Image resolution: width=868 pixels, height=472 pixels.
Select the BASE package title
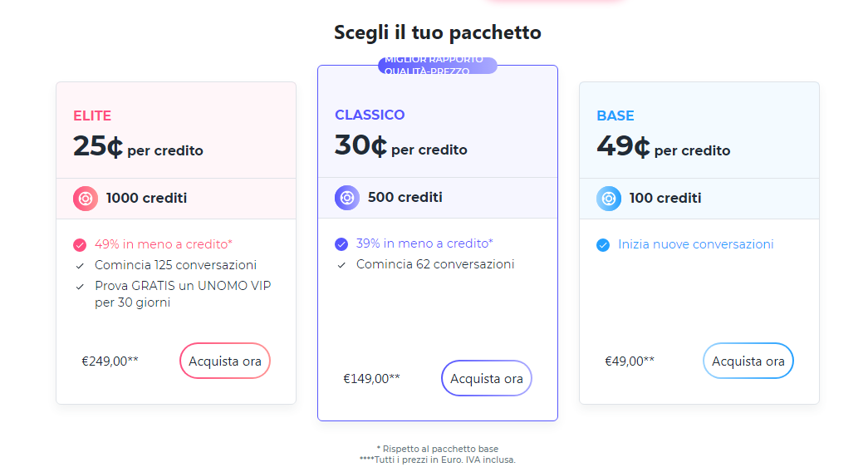click(615, 116)
